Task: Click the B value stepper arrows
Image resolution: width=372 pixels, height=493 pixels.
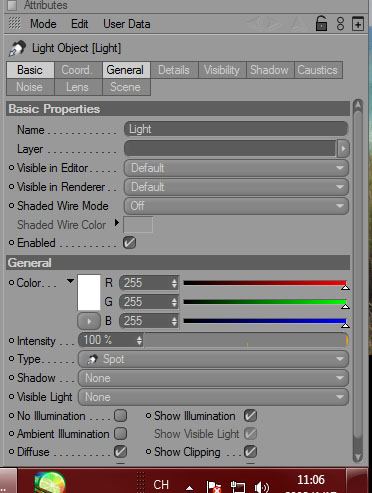Action: (174, 321)
